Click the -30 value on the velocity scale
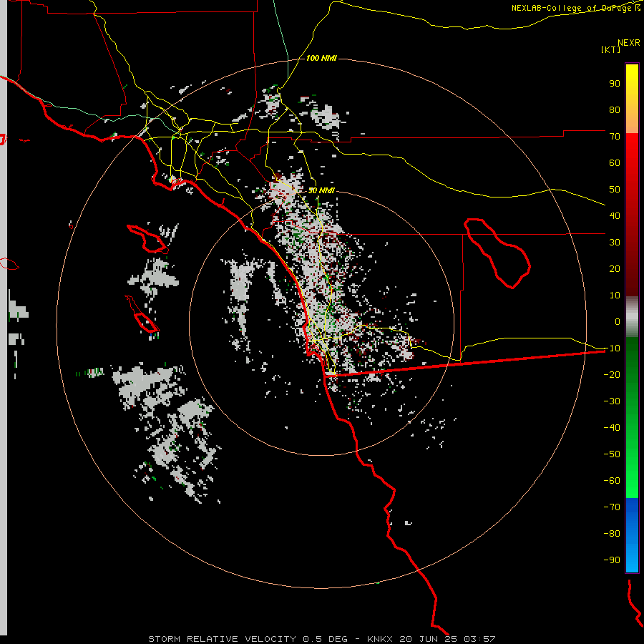Screen dimensions: 644x644 (x=612, y=401)
